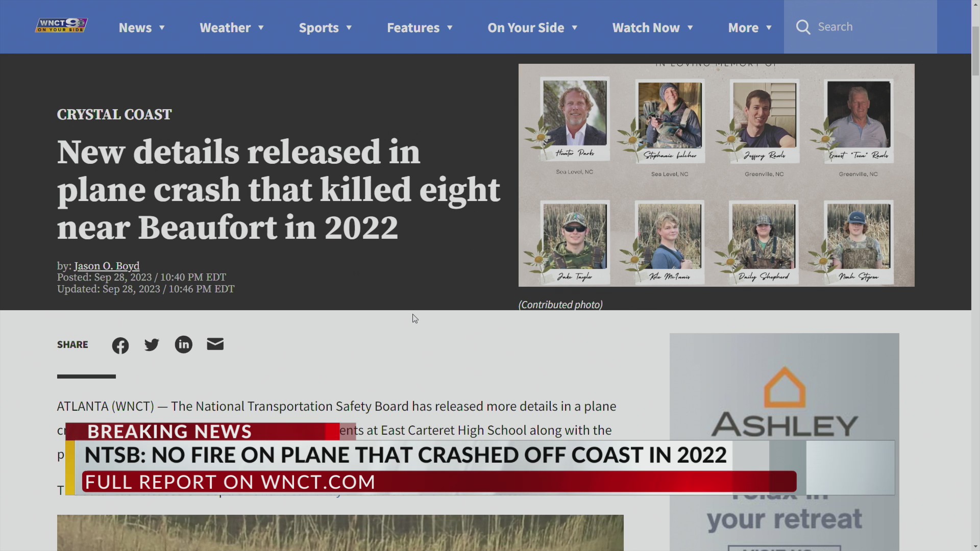Viewport: 980px width, 551px height.
Task: Click the SHARE label
Action: tap(72, 344)
